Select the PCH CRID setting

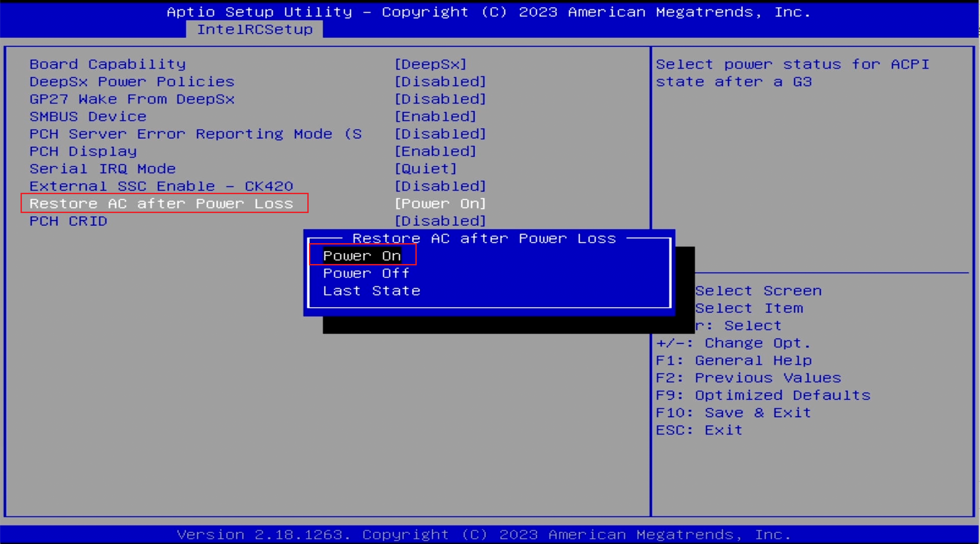click(69, 221)
